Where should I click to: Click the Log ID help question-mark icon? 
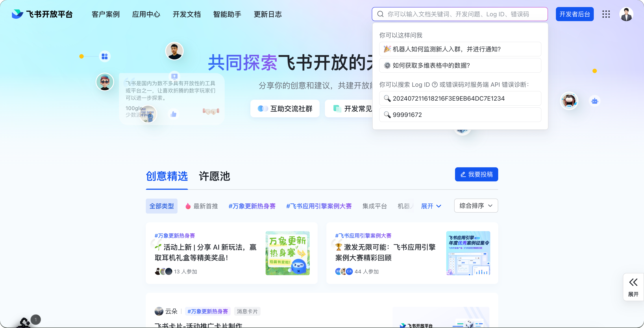(x=435, y=85)
